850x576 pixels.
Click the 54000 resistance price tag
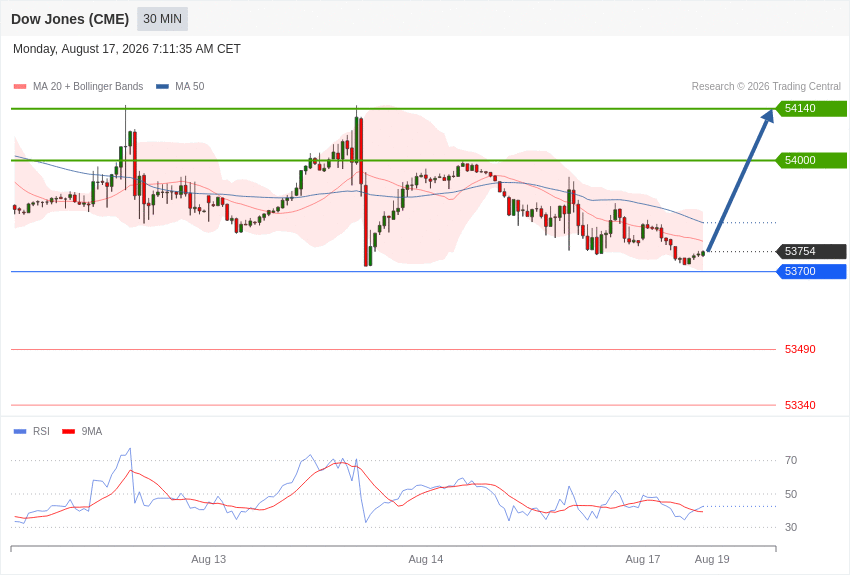(811, 160)
